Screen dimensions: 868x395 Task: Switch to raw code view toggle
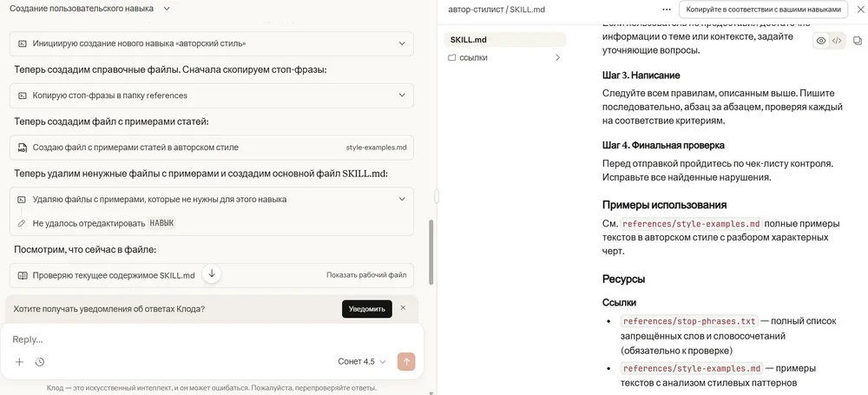tap(837, 41)
